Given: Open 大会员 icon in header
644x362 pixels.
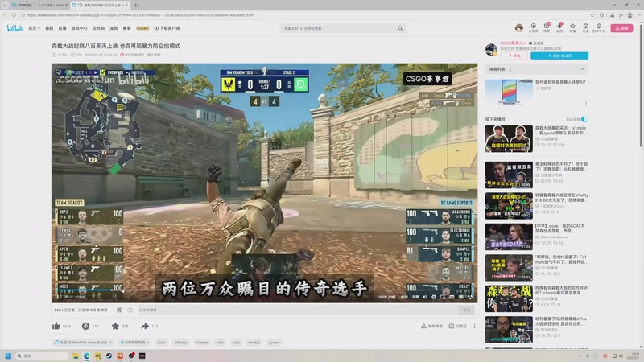Looking at the screenshot, I should click(x=533, y=28).
